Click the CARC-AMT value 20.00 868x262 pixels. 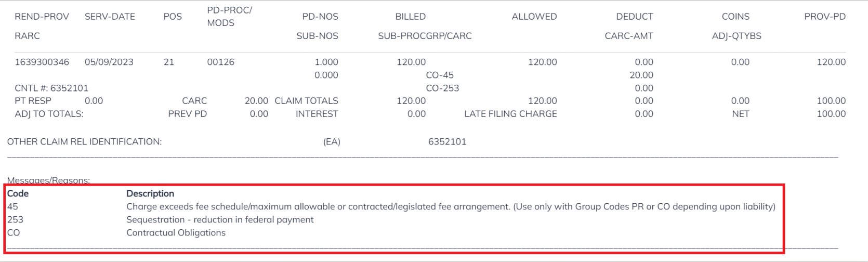pos(641,75)
